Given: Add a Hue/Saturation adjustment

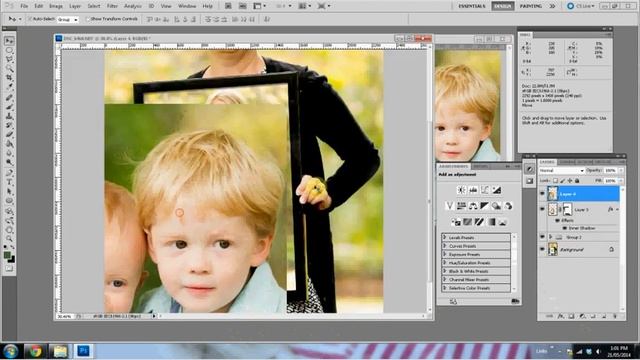Looking at the screenshot, I should [x=461, y=206].
